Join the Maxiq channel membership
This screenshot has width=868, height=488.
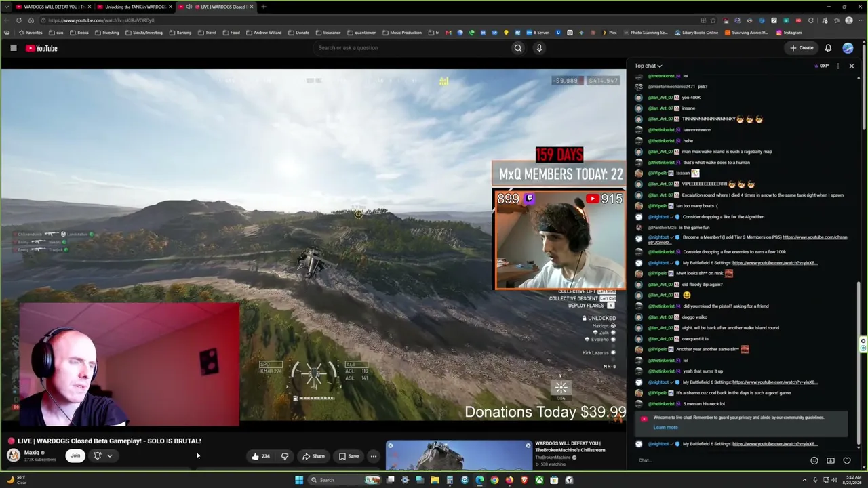pos(75,456)
